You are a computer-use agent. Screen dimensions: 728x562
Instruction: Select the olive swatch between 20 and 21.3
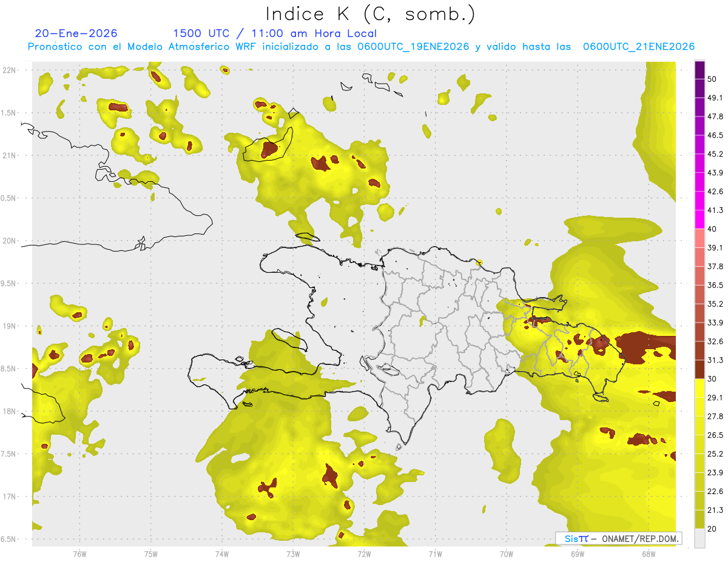[699, 519]
